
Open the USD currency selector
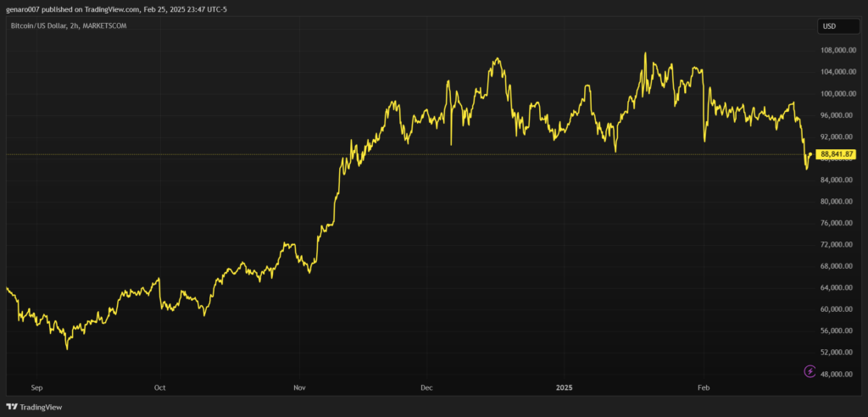pos(829,26)
